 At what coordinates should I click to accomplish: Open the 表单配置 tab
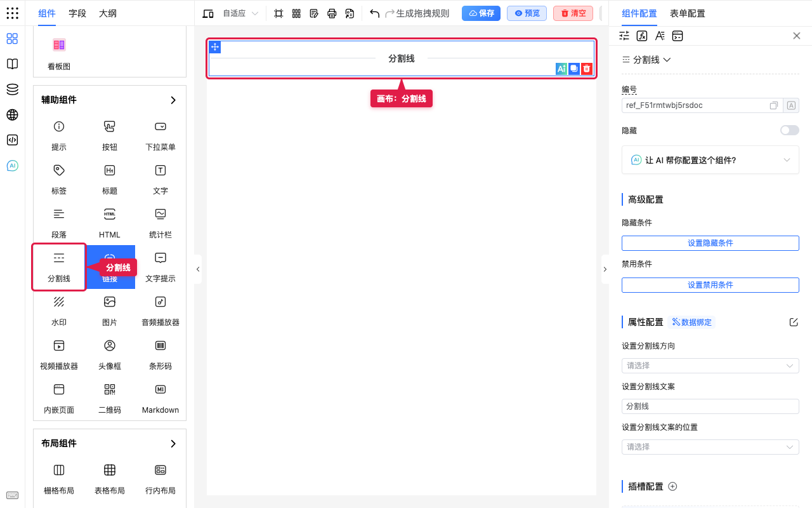[688, 13]
